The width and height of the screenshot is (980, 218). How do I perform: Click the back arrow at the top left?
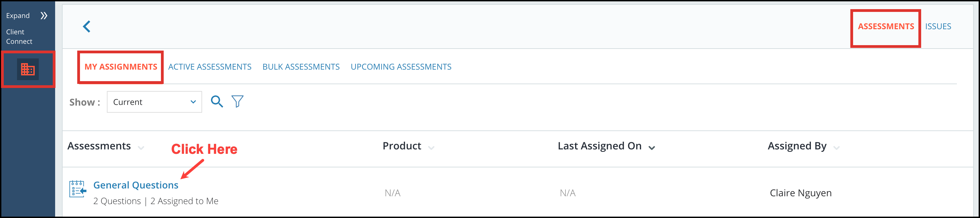click(x=87, y=26)
